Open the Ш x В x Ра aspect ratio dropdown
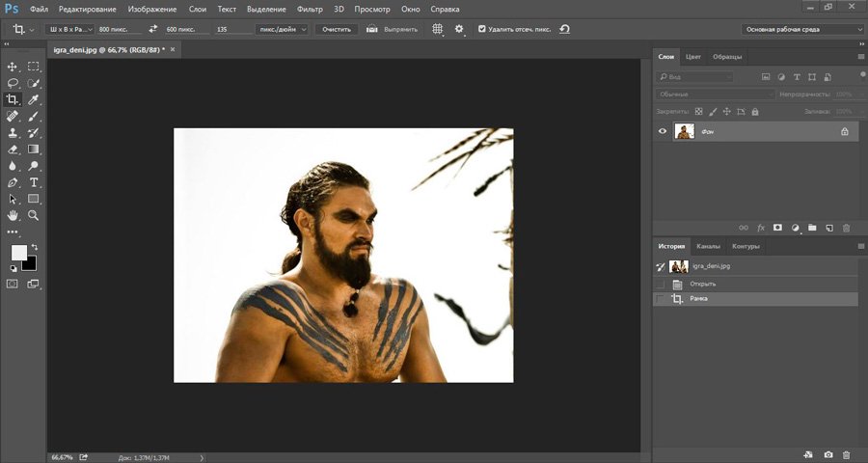 point(69,29)
